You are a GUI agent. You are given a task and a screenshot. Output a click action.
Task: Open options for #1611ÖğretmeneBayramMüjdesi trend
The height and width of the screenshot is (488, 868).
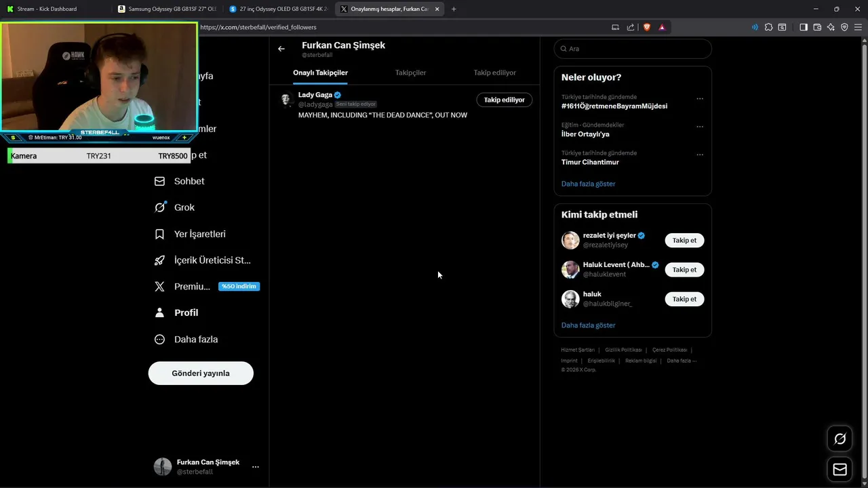click(700, 99)
